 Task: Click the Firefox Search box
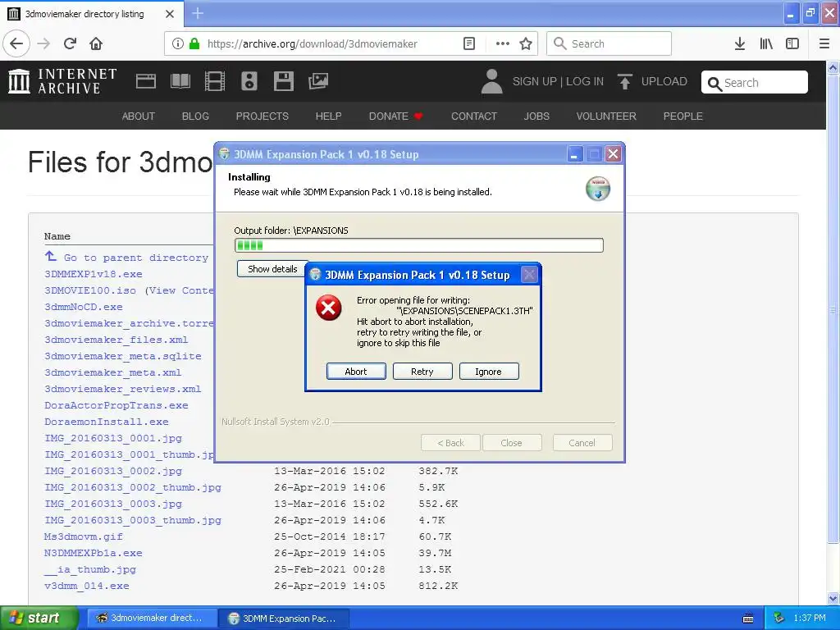[x=609, y=43]
